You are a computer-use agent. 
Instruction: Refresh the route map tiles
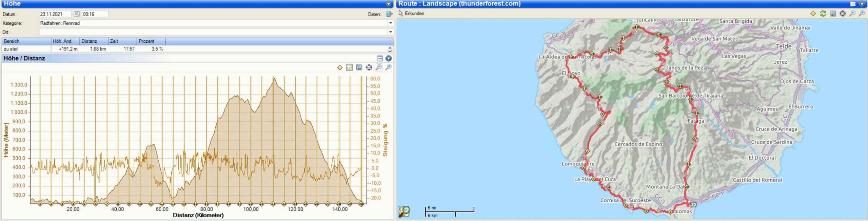[x=823, y=14]
